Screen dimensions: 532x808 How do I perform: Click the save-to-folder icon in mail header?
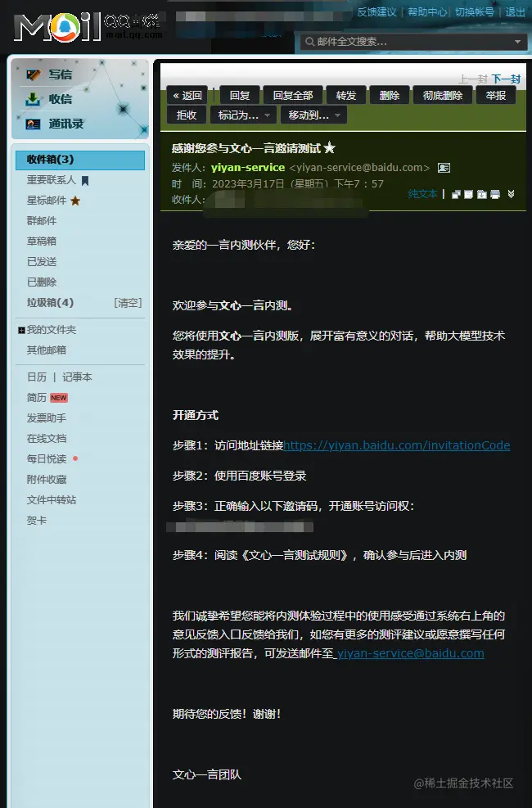tap(481, 194)
